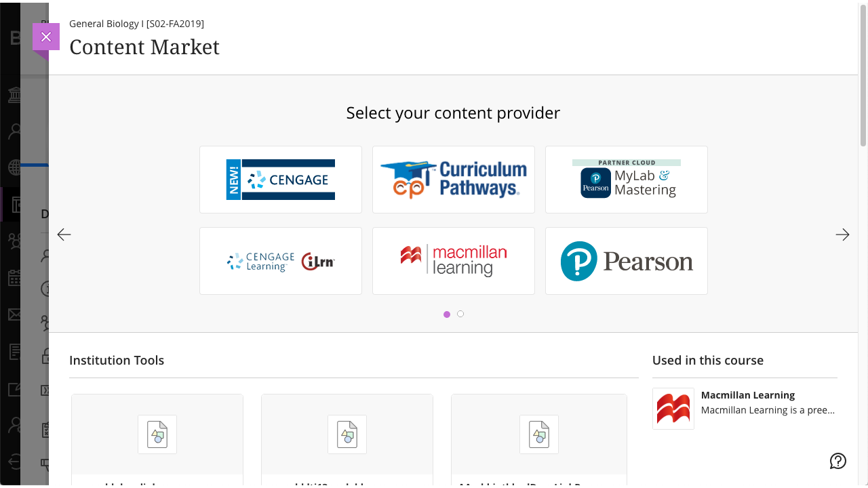Jump to the second provider page dot
This screenshot has width=868, height=488.
(460, 314)
